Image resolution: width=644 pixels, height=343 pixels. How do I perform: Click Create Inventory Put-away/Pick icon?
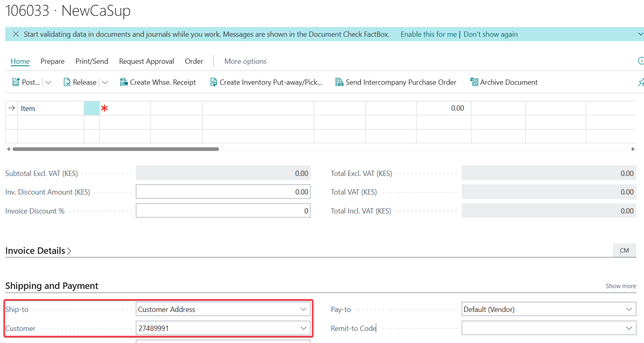coord(214,82)
